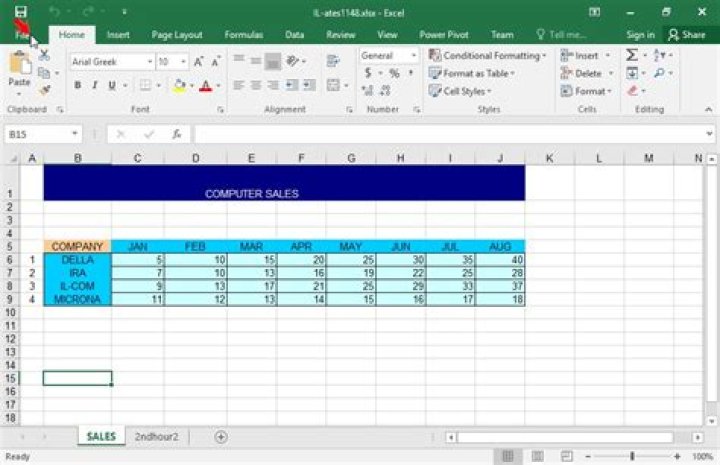Open the File tab

click(22, 35)
